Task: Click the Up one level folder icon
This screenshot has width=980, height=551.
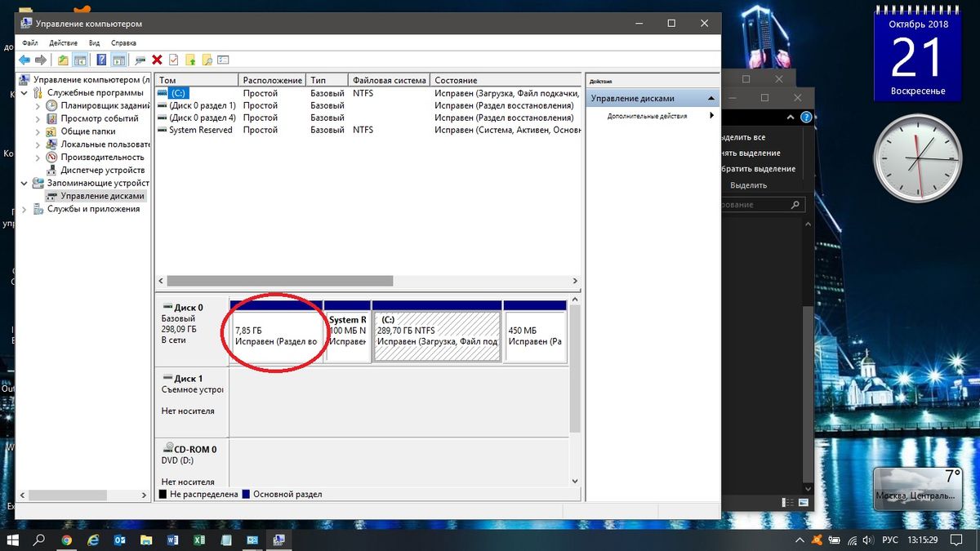Action: (x=63, y=60)
